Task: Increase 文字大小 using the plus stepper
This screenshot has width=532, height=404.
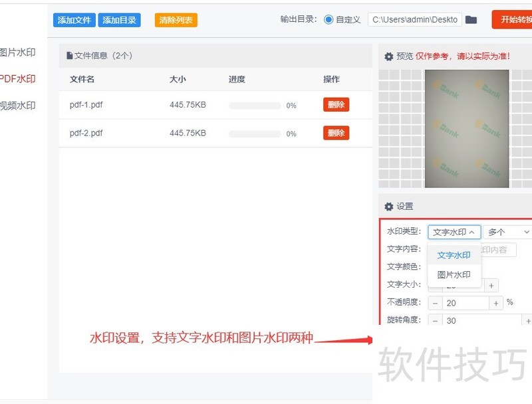Action: coord(490,285)
